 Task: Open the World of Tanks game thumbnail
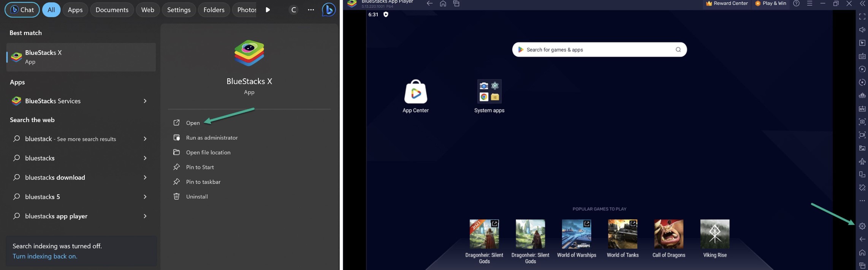[622, 234]
